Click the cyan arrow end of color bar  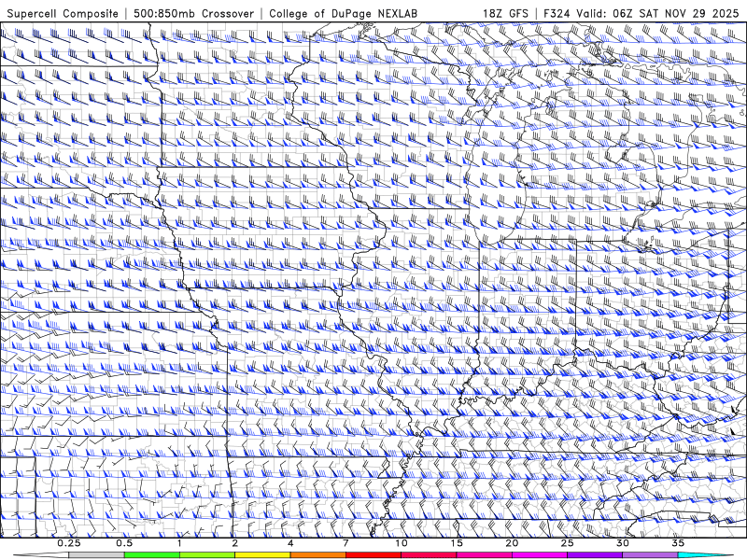click(x=706, y=555)
